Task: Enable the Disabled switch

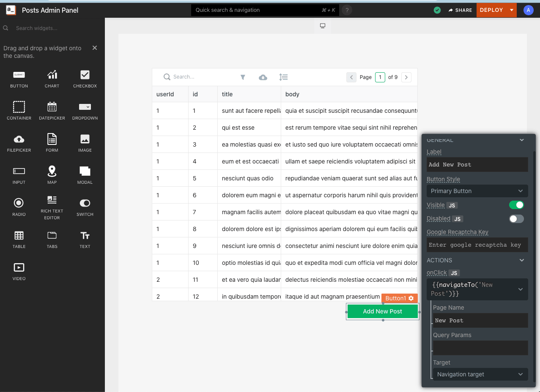Action: 516,219
